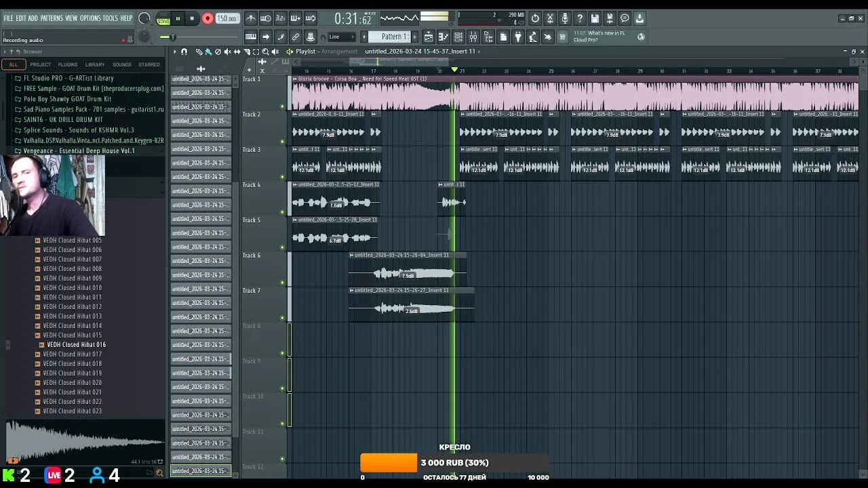Pause playback in the transport panel
The width and height of the screenshot is (868, 488).
178,18
